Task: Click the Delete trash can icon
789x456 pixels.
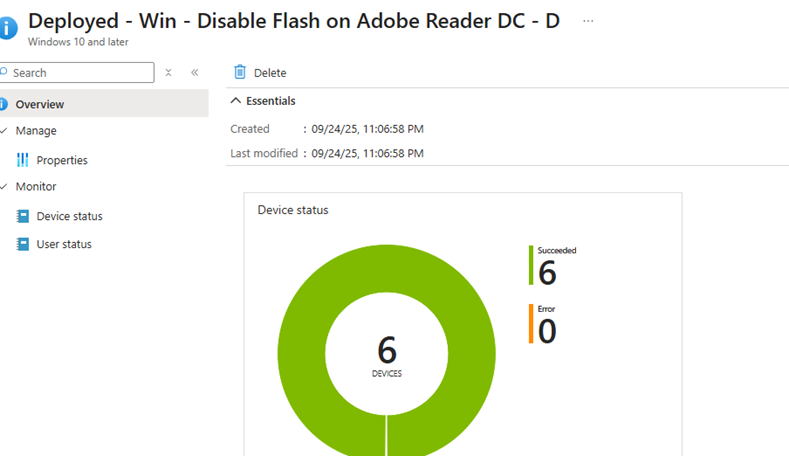Action: 240,72
